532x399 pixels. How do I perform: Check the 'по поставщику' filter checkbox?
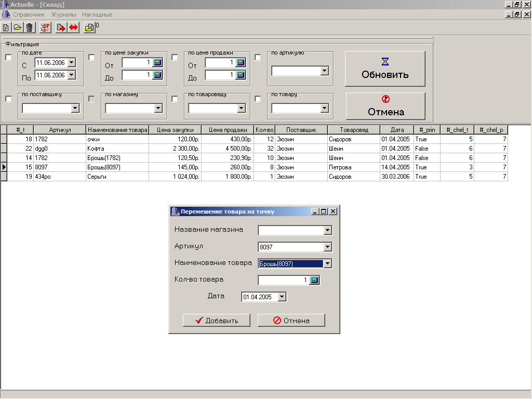8,99
